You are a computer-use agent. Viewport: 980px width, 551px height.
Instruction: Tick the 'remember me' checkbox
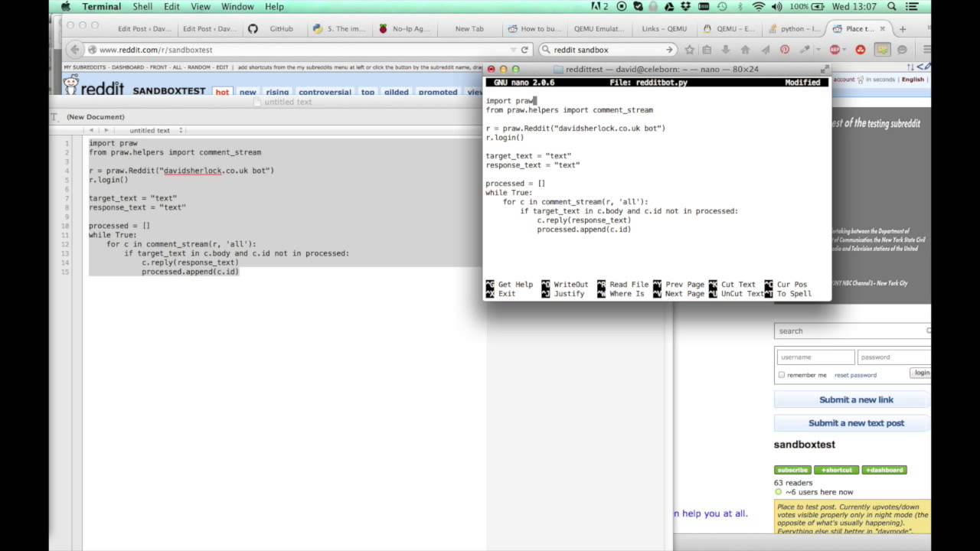pyautogui.click(x=781, y=375)
